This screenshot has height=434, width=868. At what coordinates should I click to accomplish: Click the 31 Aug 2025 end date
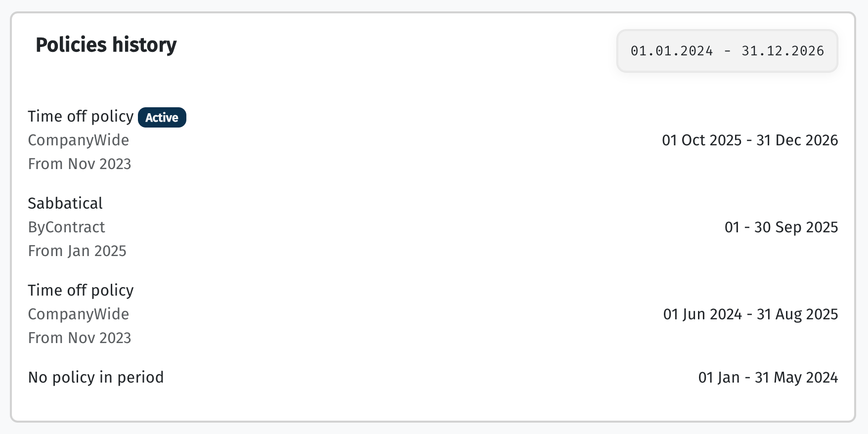[x=797, y=314]
